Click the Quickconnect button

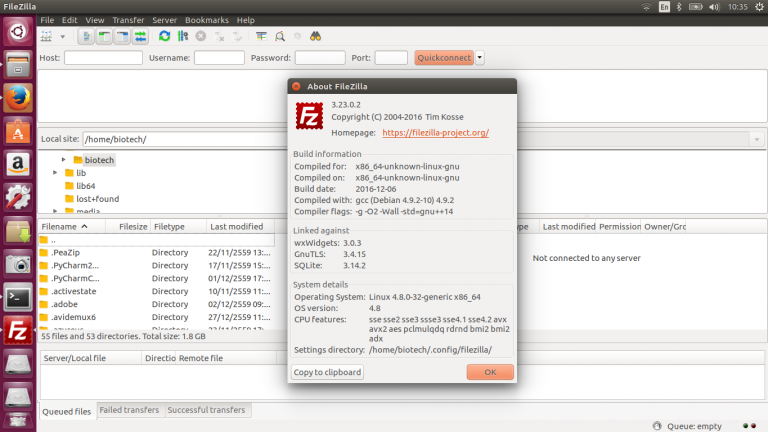444,58
